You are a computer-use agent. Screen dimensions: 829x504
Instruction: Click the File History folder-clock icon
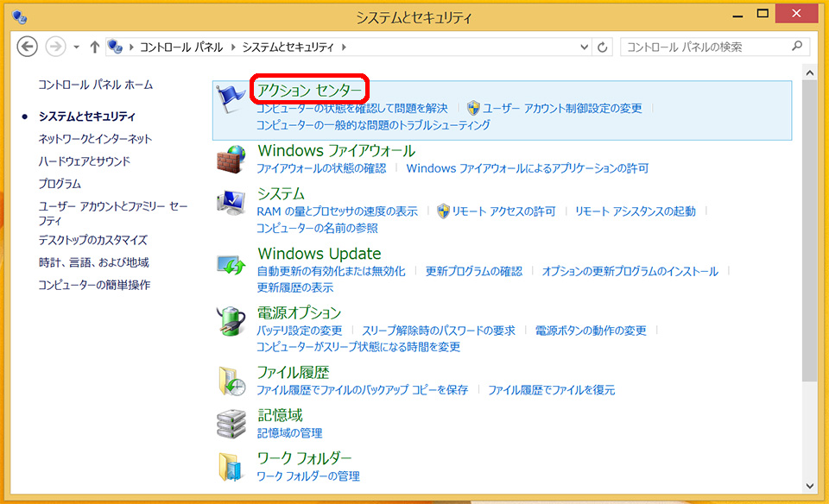231,381
